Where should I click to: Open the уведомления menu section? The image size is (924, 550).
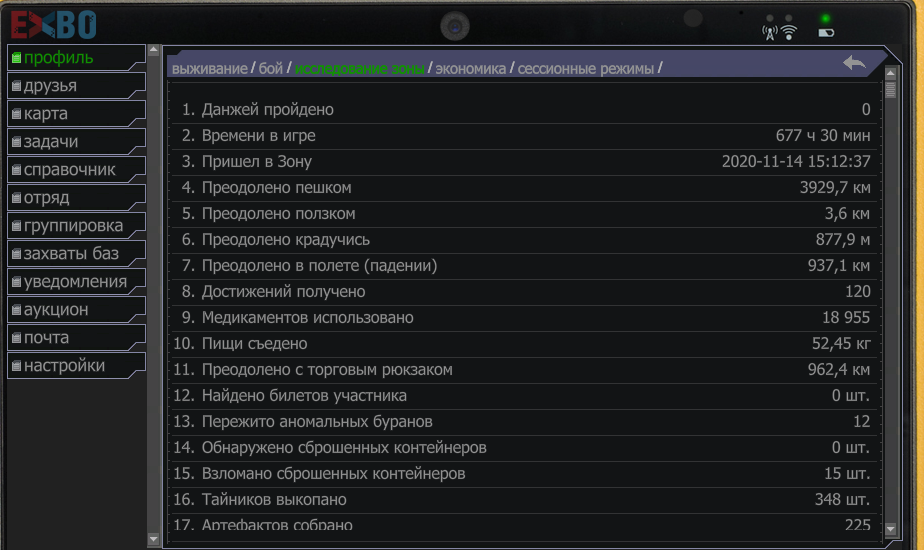[x=76, y=282]
